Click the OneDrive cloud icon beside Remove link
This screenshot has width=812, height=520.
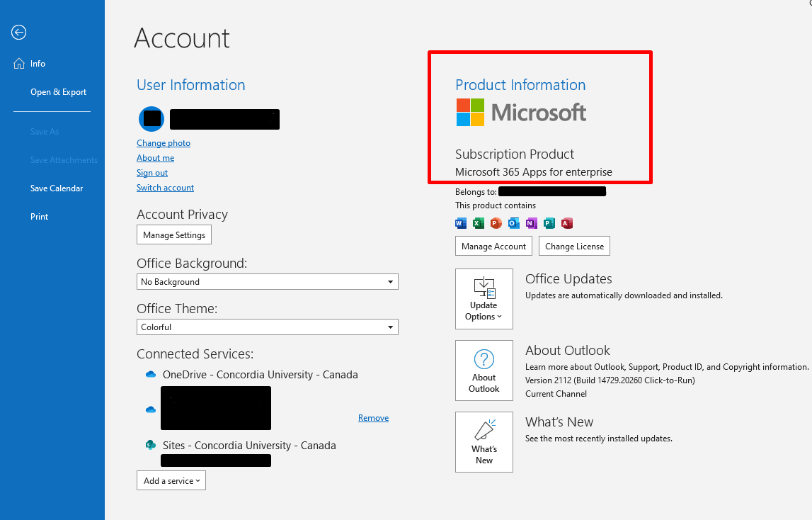[x=151, y=409]
